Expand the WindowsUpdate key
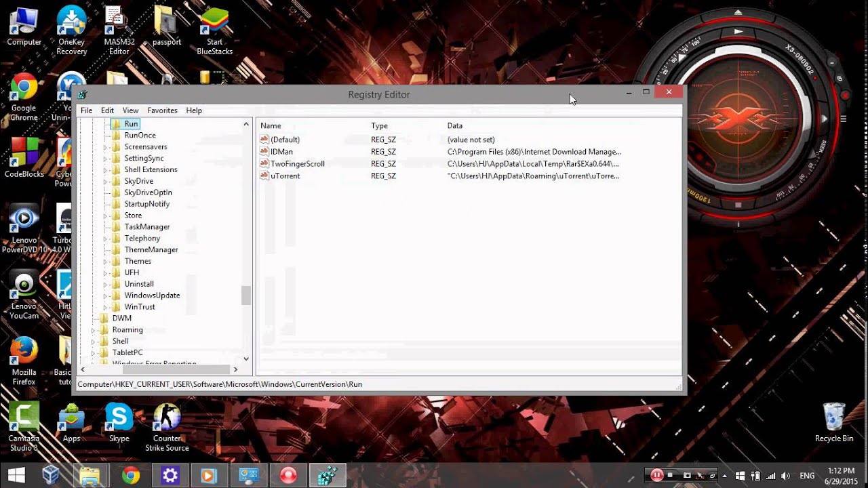Viewport: 868px width, 488px height. 105,296
